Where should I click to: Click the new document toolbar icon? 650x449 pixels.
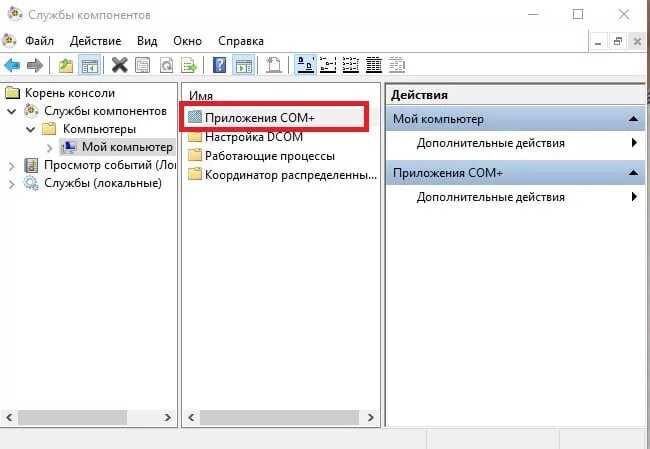[273, 65]
